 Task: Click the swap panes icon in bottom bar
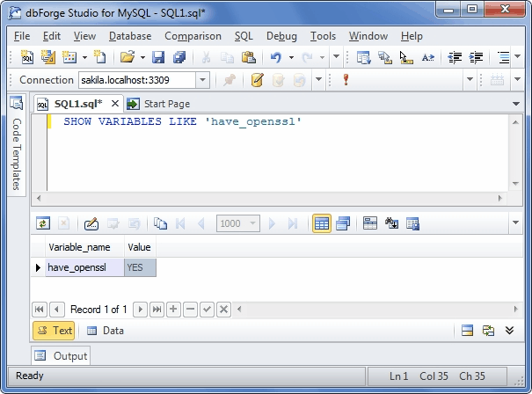point(488,330)
